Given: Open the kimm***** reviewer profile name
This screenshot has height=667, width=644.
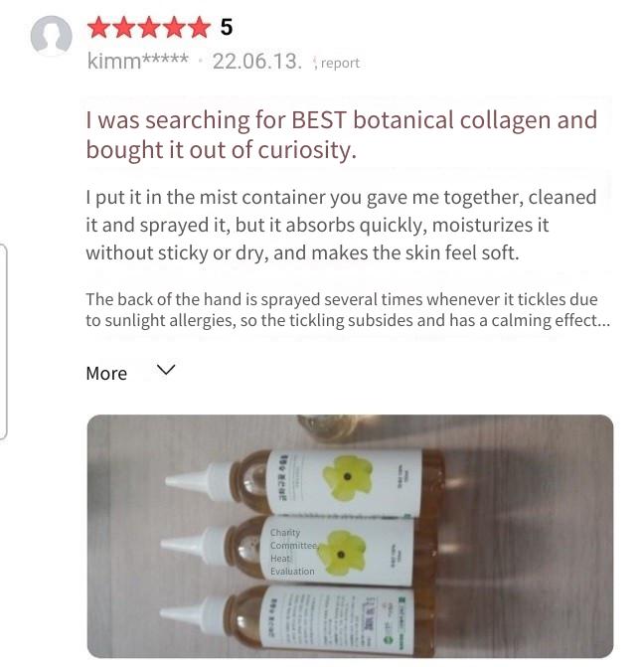Looking at the screenshot, I should [137, 61].
